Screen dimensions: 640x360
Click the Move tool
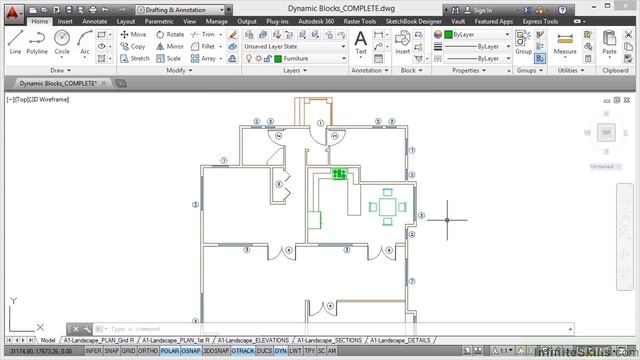(x=133, y=34)
